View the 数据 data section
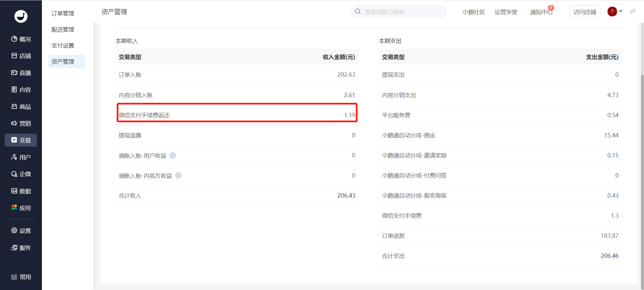This screenshot has height=290, width=644. [21, 191]
